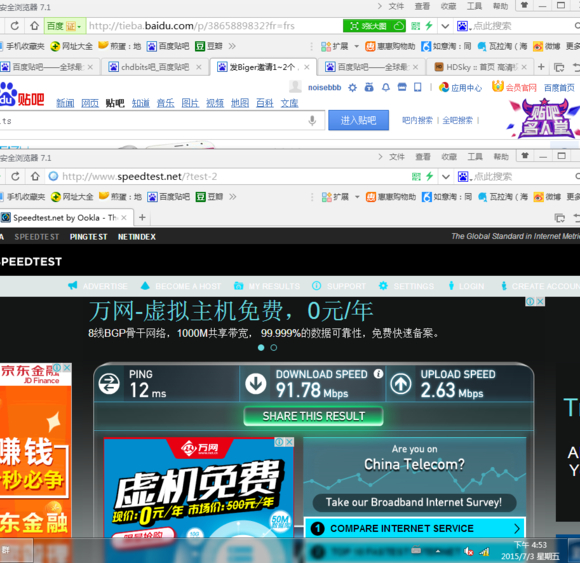Reload the Tieba page in the top browser
The image size is (580, 563).
[14, 26]
